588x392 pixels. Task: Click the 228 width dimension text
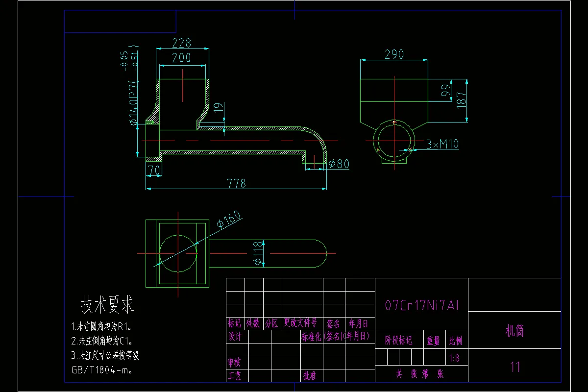182,43
